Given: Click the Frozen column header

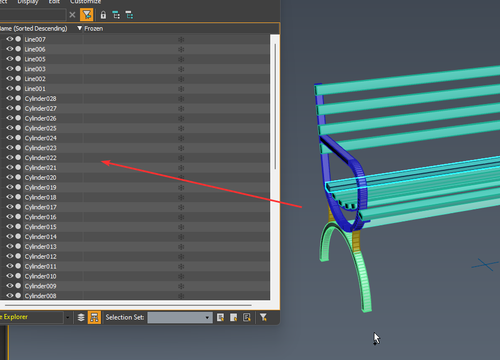Looking at the screenshot, I should click(94, 28).
